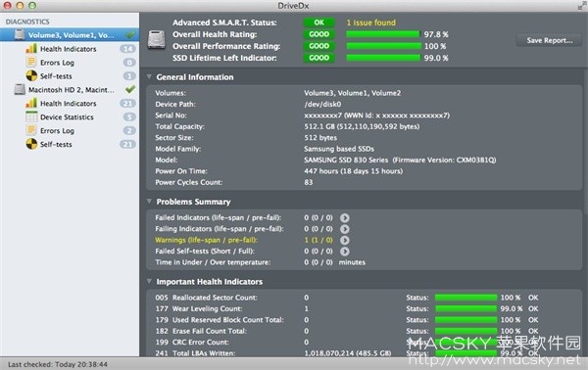The height and width of the screenshot is (370, 588).
Task: Open Device Statistics under Macintosh HD 2
Action: tap(67, 117)
